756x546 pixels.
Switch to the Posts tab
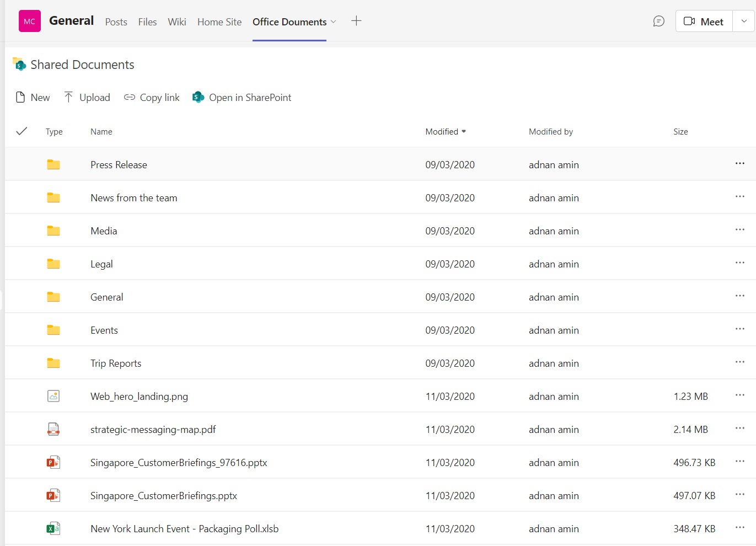click(116, 22)
